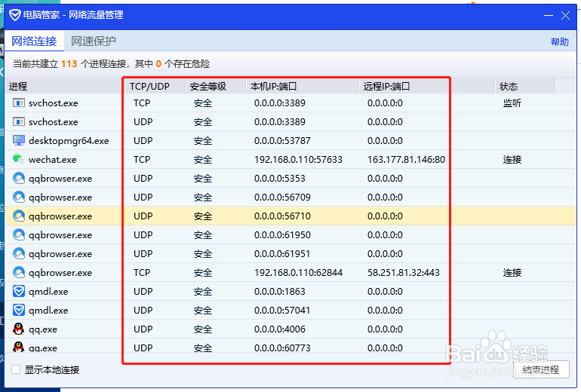Click the qqbrowser.exe icon for port 56709
This screenshot has width=581, height=392.
pyautogui.click(x=19, y=198)
